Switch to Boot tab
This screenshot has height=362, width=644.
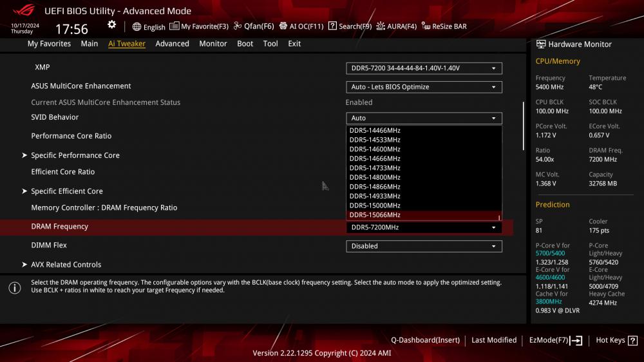tap(245, 44)
